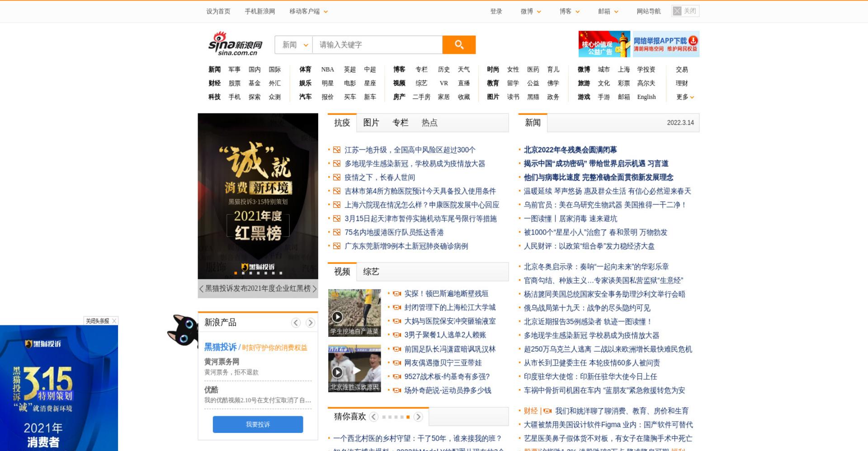Image resolution: width=868 pixels, height=451 pixels.
Task: Select the first slide indicator dot on banner
Action: pyautogui.click(x=236, y=273)
